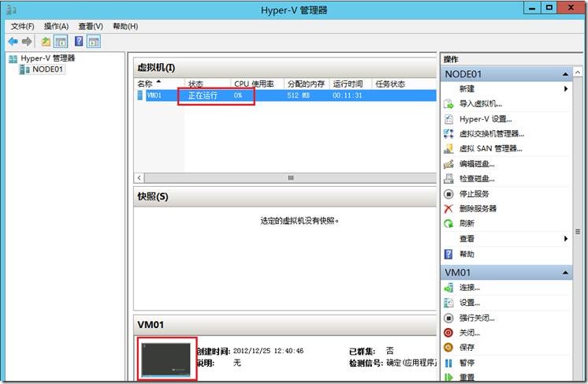588x384 pixels.
Task: Select NODE01 server in tree
Action: [47, 69]
